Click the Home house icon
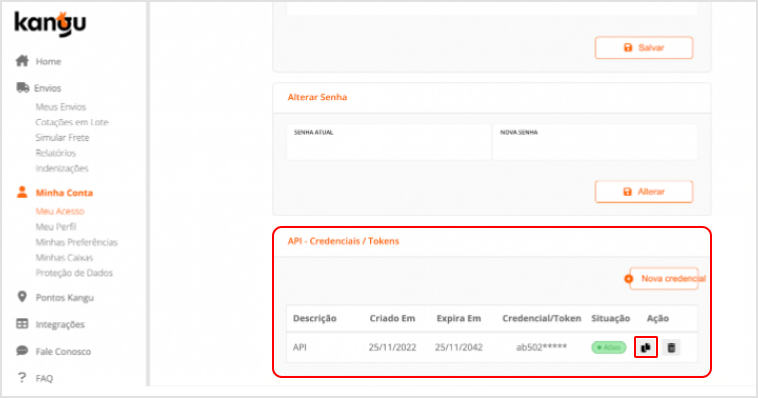The width and height of the screenshot is (758, 398). click(22, 61)
